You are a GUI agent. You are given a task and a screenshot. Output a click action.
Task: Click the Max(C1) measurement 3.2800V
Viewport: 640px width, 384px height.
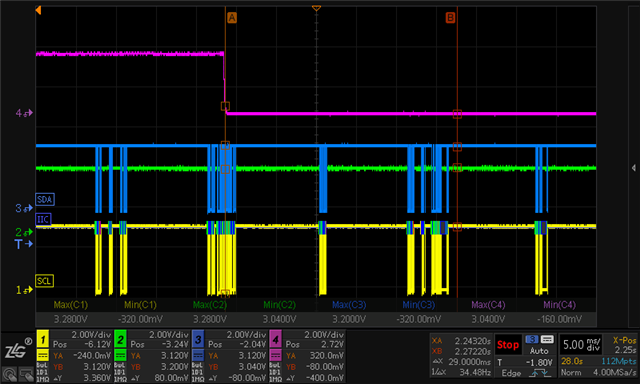click(x=71, y=319)
